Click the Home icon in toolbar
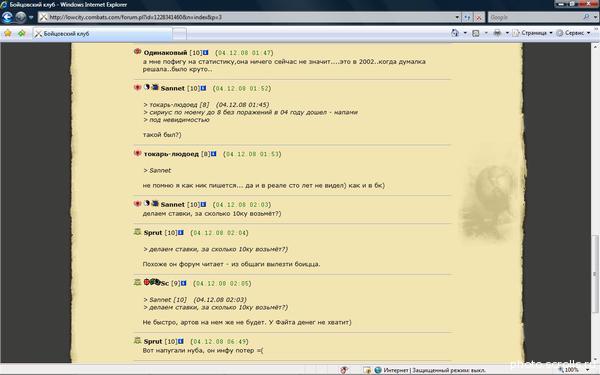Viewport: 600px width, 375px height. 455,33
